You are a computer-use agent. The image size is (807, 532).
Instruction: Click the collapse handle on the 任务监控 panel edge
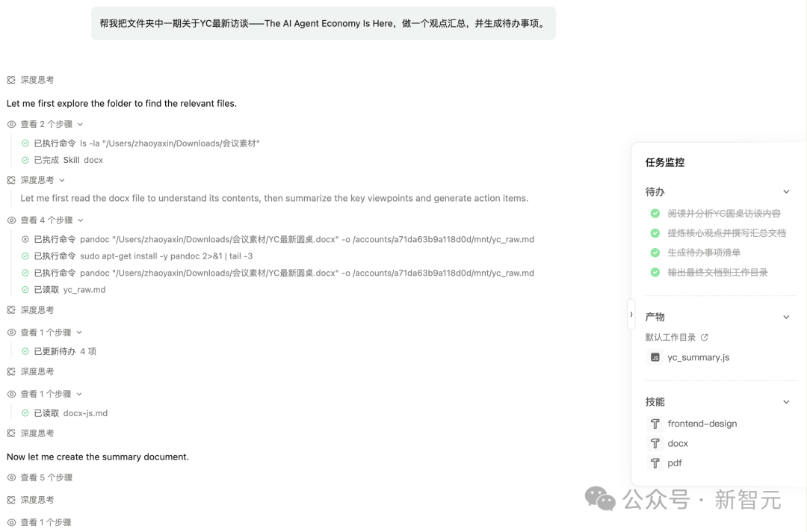point(631,315)
